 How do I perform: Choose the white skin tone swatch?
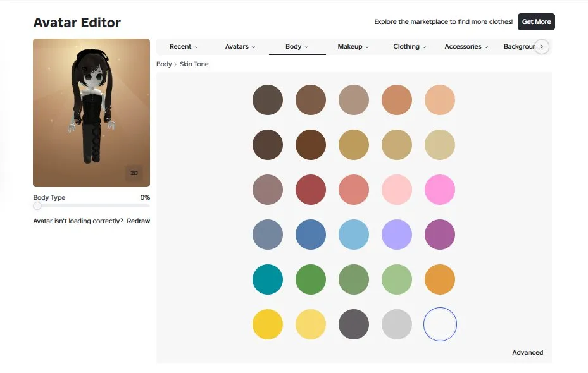tap(440, 324)
